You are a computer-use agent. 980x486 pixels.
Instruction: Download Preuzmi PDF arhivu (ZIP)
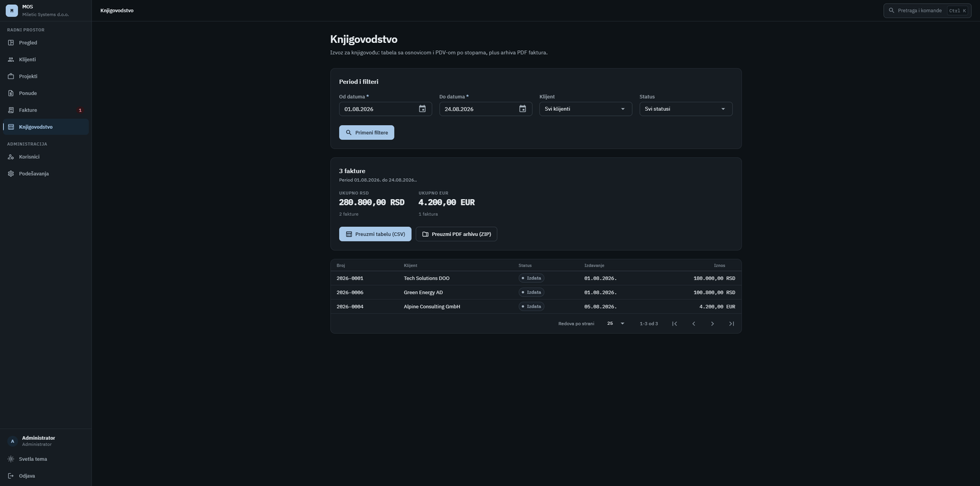(x=456, y=234)
